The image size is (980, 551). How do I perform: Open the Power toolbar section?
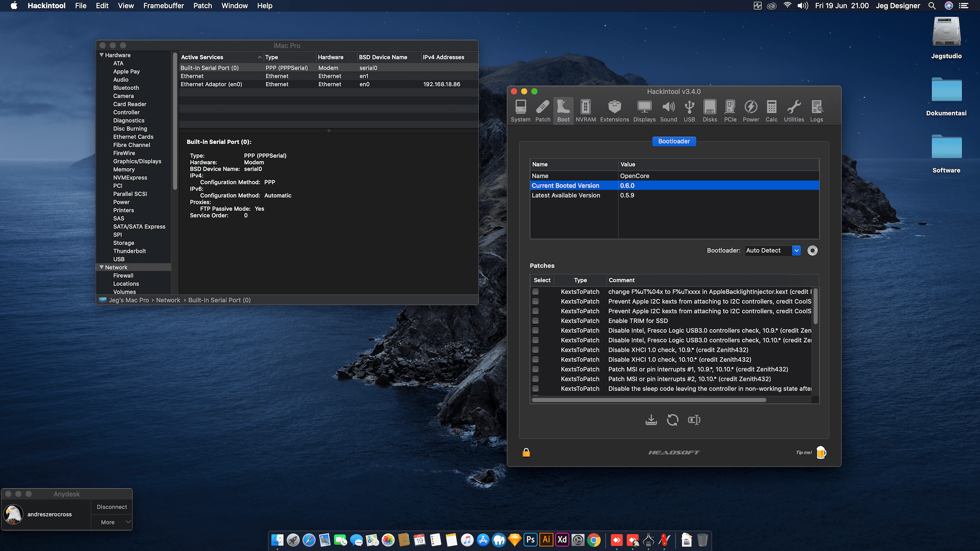[750, 110]
